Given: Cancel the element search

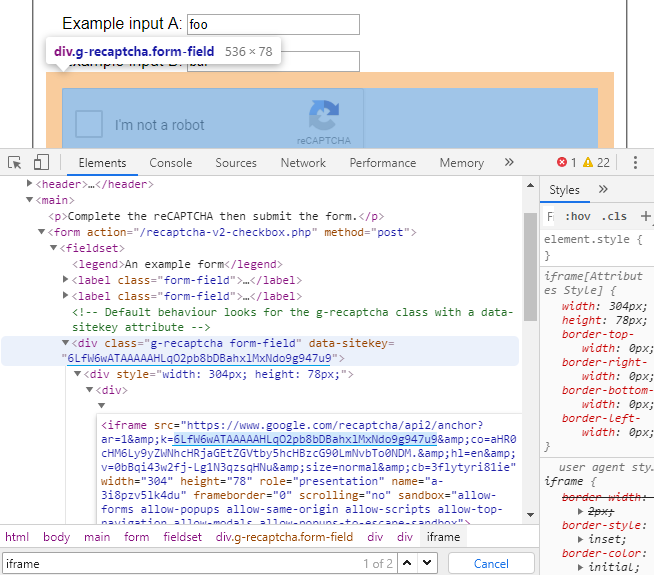Looking at the screenshot, I should coord(490,564).
